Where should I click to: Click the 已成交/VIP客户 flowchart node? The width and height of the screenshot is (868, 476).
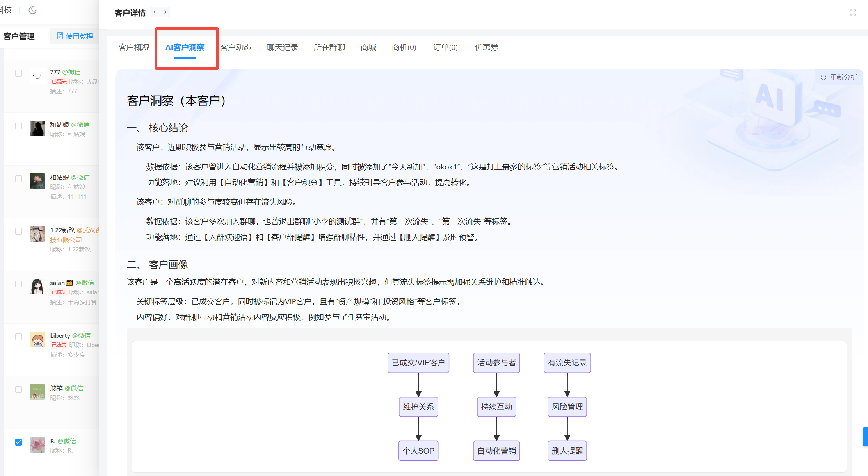(418, 363)
